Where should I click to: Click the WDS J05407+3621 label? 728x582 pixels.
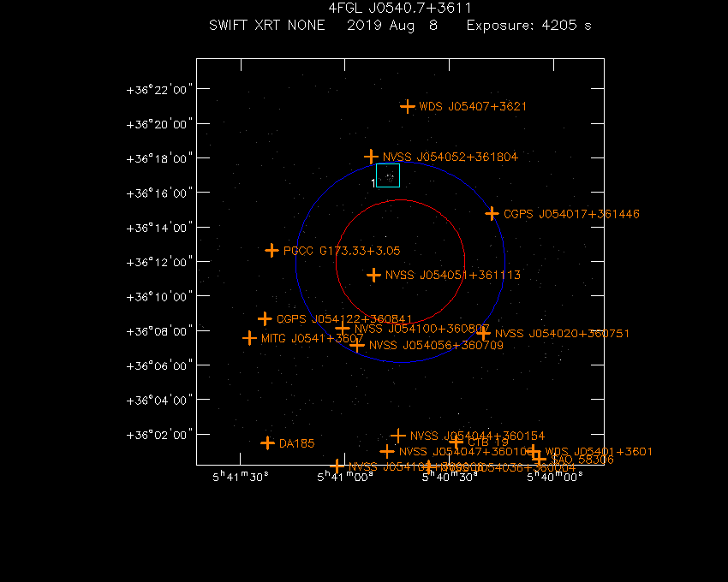(473, 107)
